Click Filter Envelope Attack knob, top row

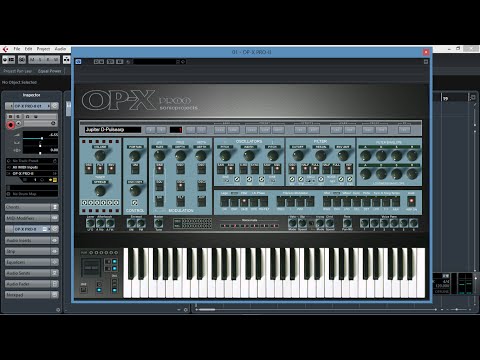tap(366, 155)
